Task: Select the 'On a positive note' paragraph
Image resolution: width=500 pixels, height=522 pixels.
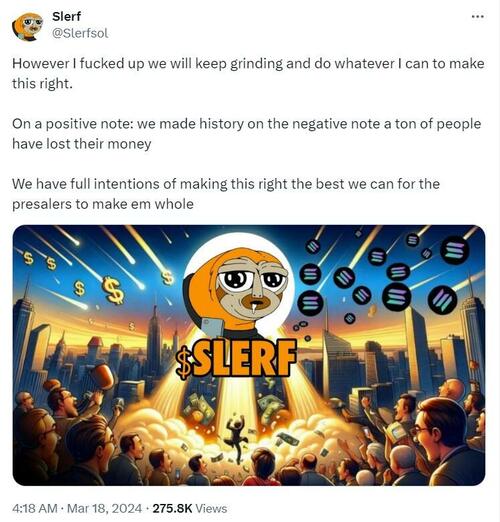Action: 247,134
